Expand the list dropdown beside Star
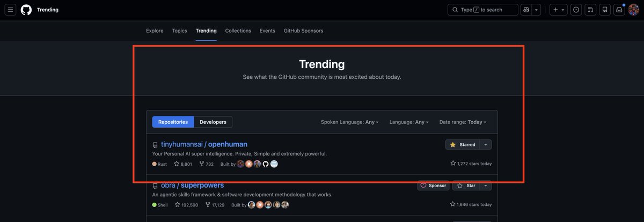Screen dimensions: 644x222 coord(486,186)
